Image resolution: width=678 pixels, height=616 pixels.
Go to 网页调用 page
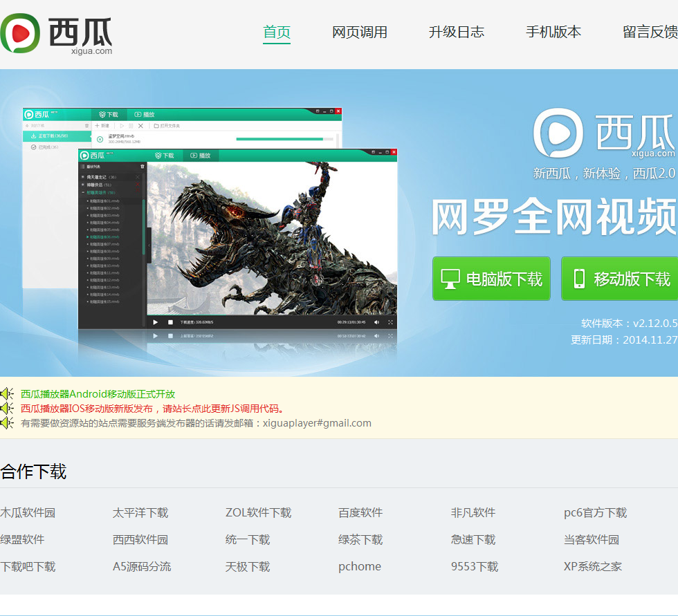[359, 32]
